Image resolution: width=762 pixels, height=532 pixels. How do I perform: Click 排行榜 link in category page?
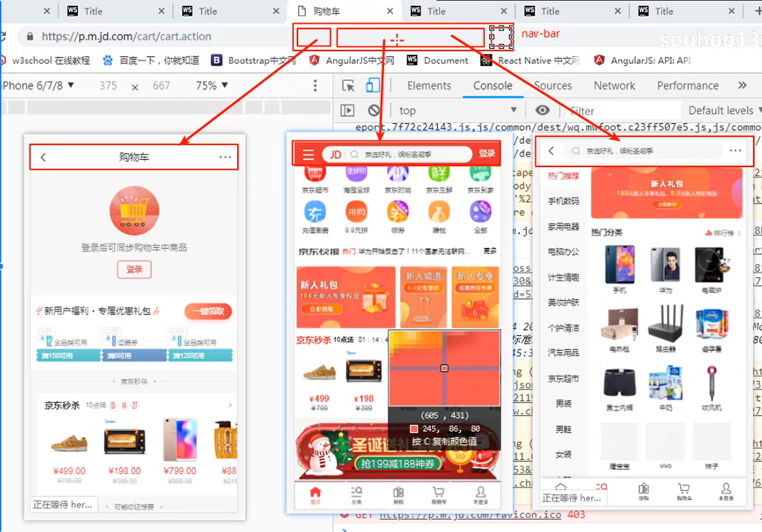click(x=723, y=233)
